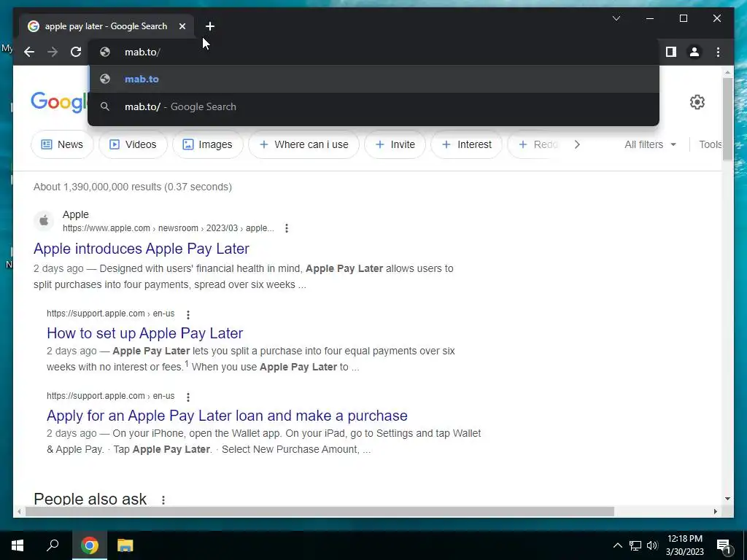The height and width of the screenshot is (560, 747).
Task: Click the Google logo
Action: [59, 102]
